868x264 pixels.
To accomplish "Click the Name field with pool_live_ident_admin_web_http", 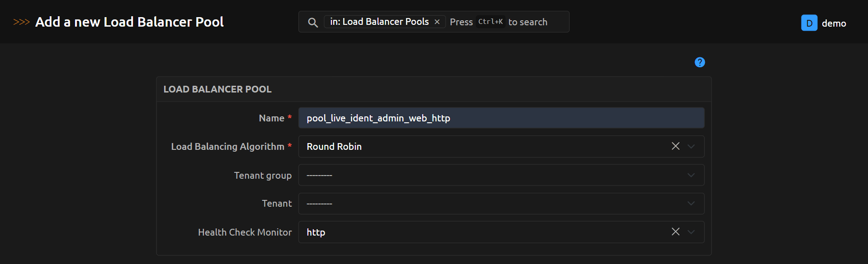I will click(x=501, y=118).
